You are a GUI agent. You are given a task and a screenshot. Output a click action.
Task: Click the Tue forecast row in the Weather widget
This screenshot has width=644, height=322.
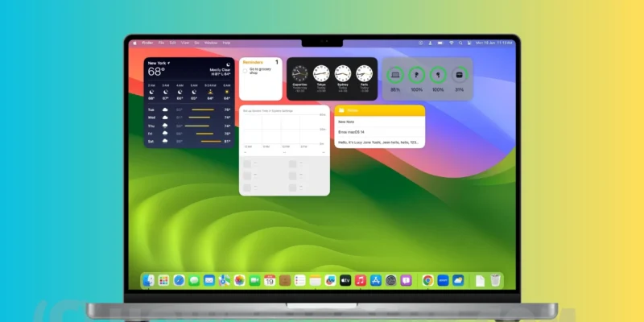(189, 109)
